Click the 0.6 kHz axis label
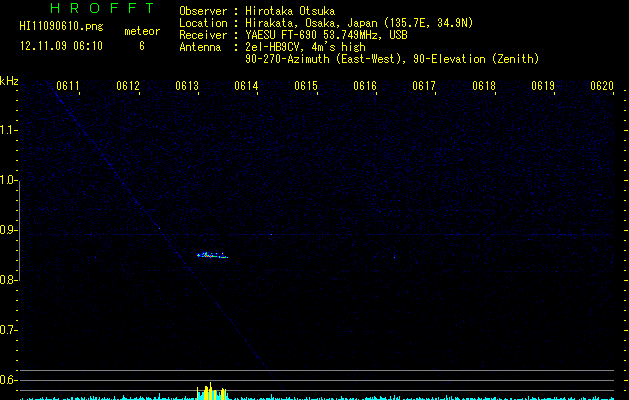 (x=9, y=380)
